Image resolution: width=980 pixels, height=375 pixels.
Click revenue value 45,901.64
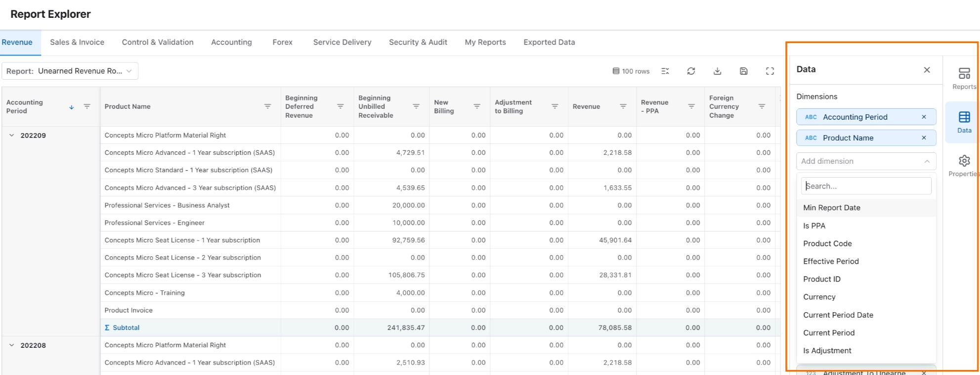615,240
